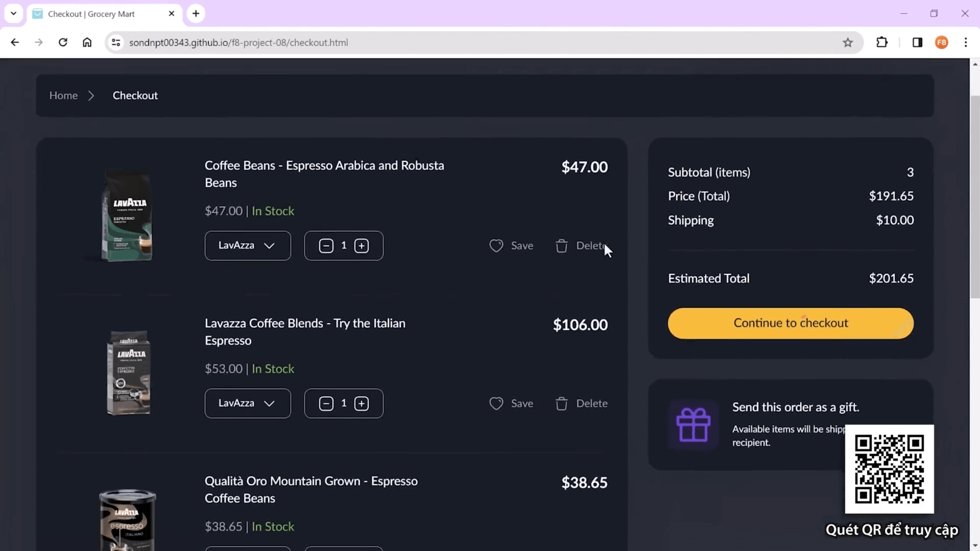The height and width of the screenshot is (551, 980).
Task: Click the address bar URL
Action: [x=238, y=42]
